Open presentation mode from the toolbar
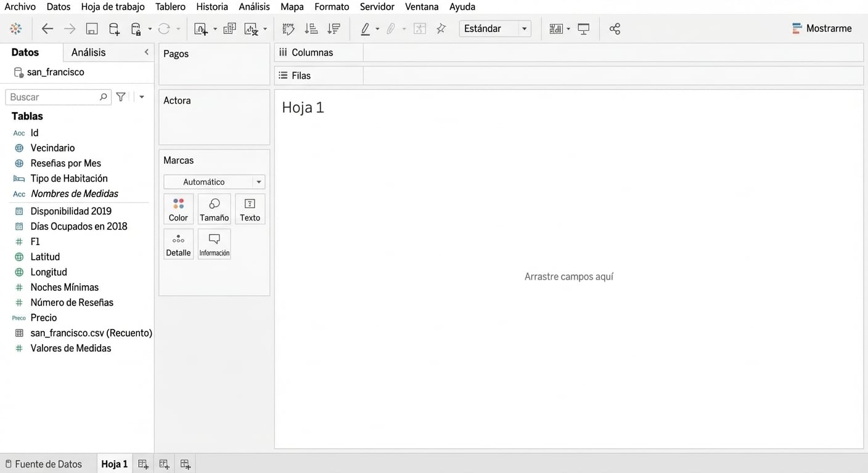 tap(583, 29)
